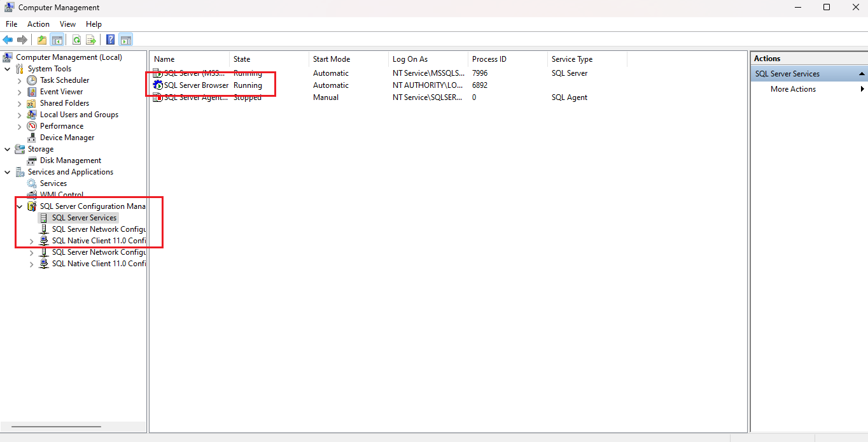This screenshot has height=442, width=868.
Task: Sort list by Start Mode column header
Action: [332, 59]
